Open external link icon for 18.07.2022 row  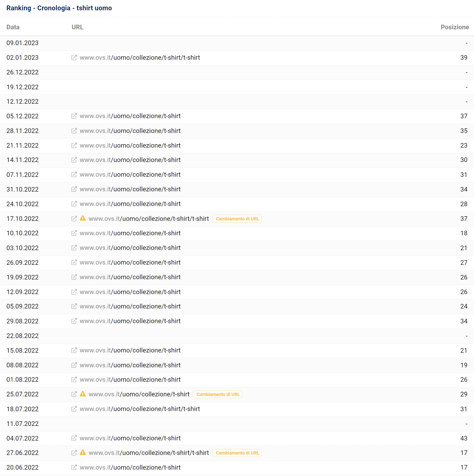[x=74, y=409]
